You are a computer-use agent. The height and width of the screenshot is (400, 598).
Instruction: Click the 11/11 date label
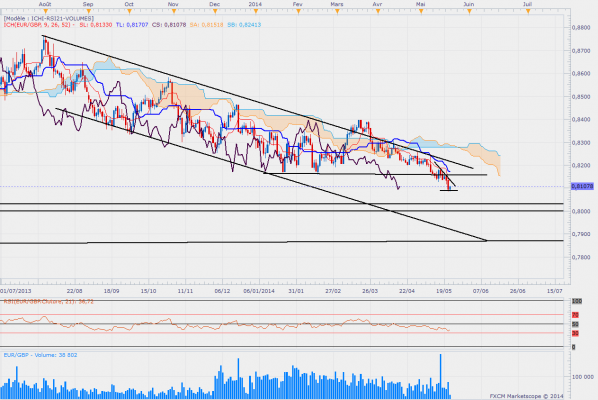[185, 291]
